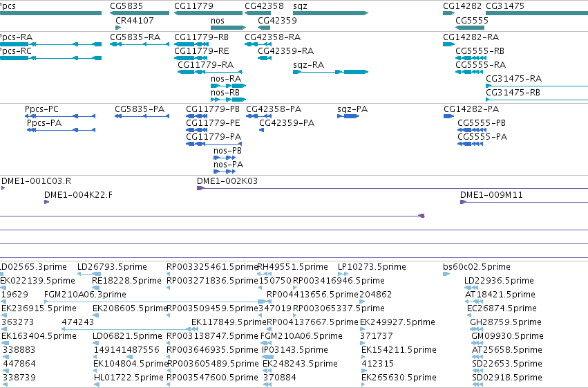588x388 pixels.
Task: Click the CR44107 gene label
Action: click(x=135, y=20)
